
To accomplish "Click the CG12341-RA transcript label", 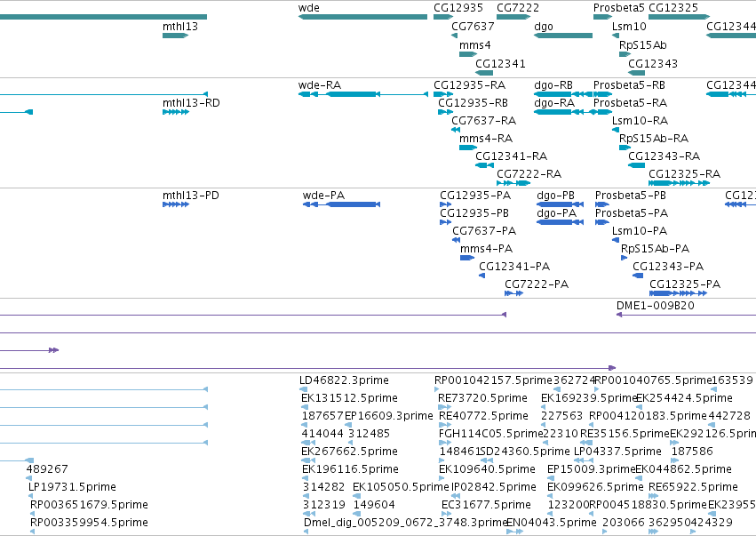I will coord(511,156).
